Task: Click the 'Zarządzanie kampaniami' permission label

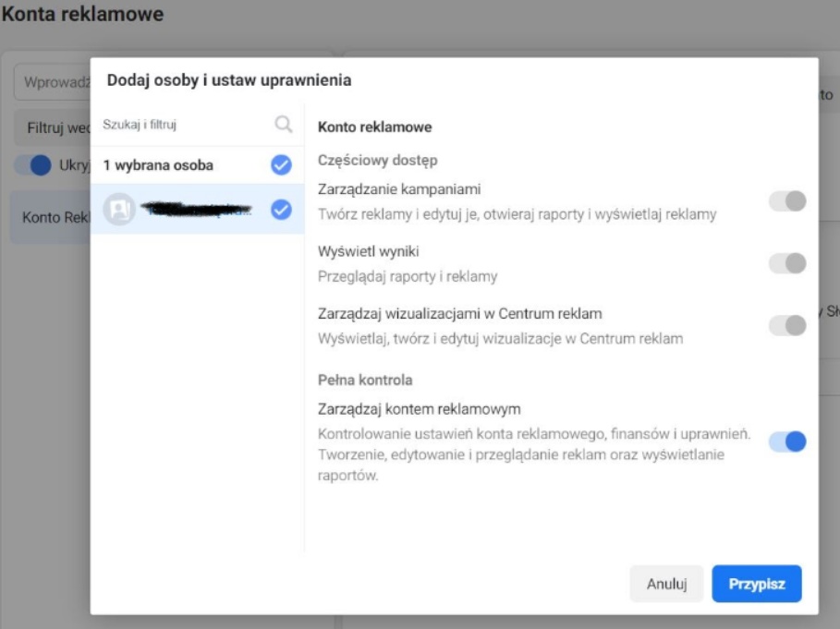Action: coord(399,189)
